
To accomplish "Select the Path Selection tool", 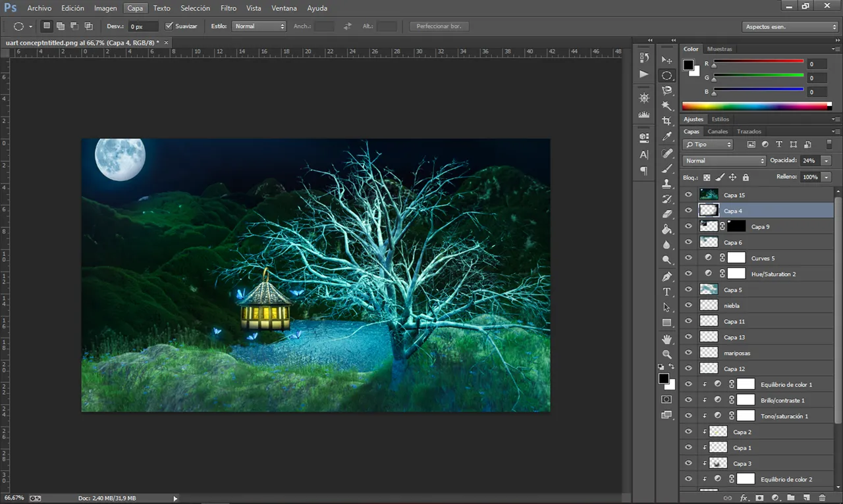I will pos(667,307).
